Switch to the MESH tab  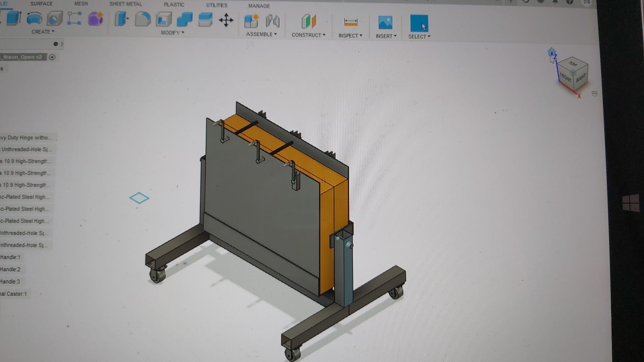[81, 4]
